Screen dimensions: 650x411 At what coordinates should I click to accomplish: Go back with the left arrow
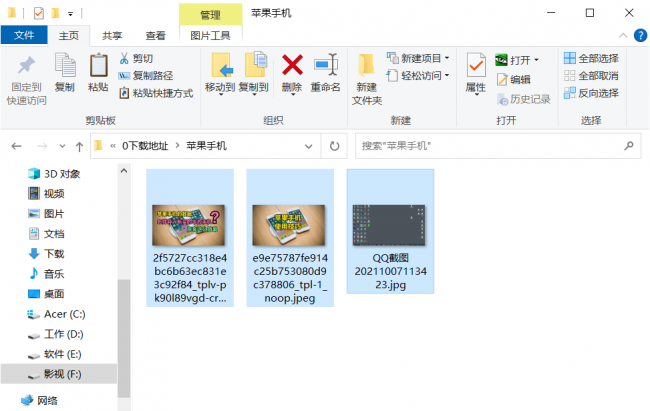pyautogui.click(x=17, y=146)
